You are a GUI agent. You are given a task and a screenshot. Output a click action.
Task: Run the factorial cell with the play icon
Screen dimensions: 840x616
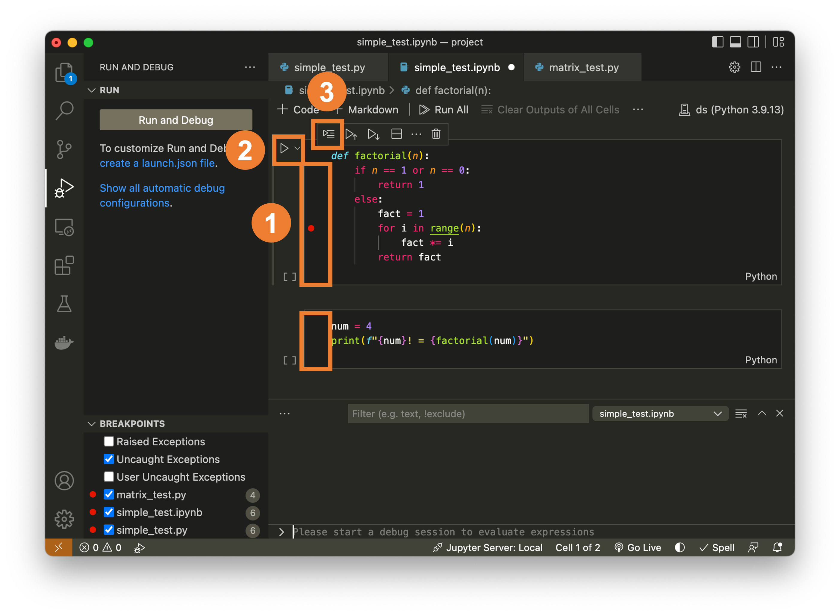point(284,149)
